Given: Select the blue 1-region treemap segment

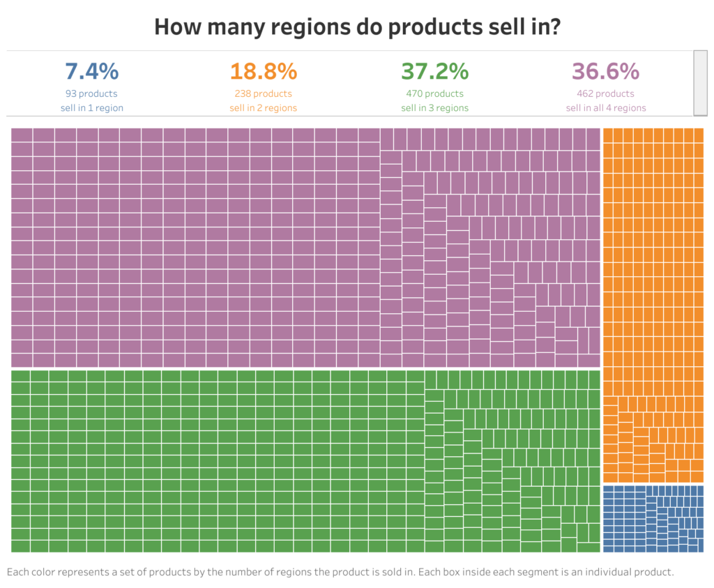Looking at the screenshot, I should pos(653,518).
